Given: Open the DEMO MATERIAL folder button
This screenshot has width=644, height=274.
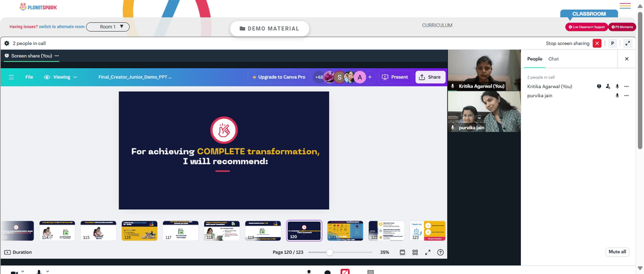Looking at the screenshot, I should click(x=269, y=29).
